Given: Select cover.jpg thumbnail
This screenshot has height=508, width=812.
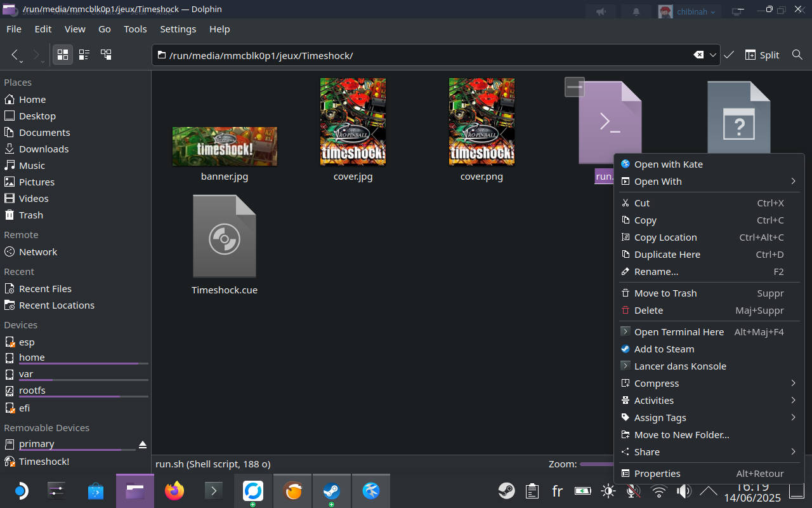Looking at the screenshot, I should (353, 121).
